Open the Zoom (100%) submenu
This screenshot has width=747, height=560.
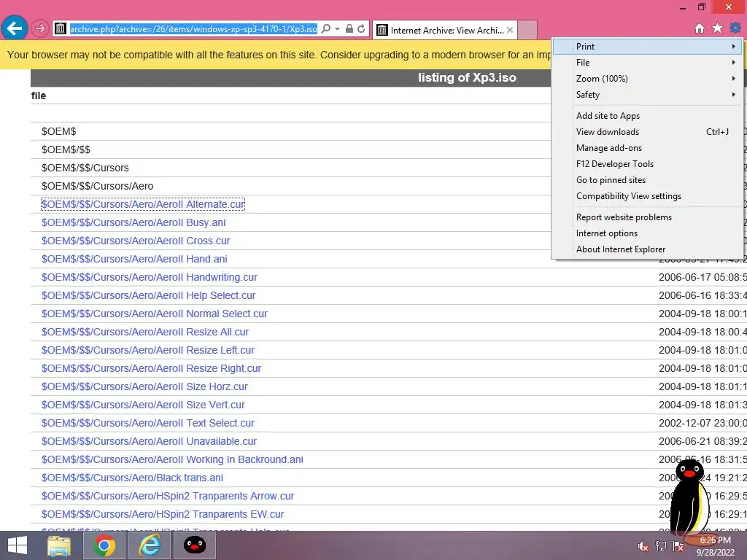pyautogui.click(x=648, y=79)
